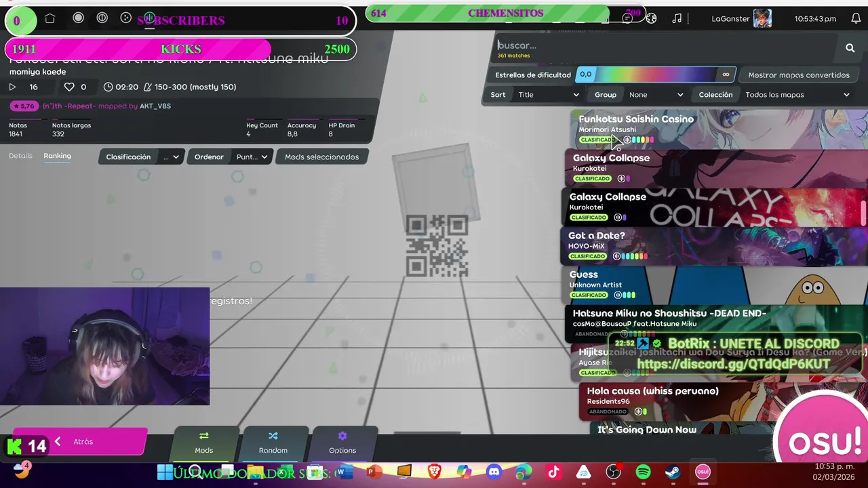Select the taiko ruleset icon
The width and height of the screenshot is (868, 488).
click(102, 18)
